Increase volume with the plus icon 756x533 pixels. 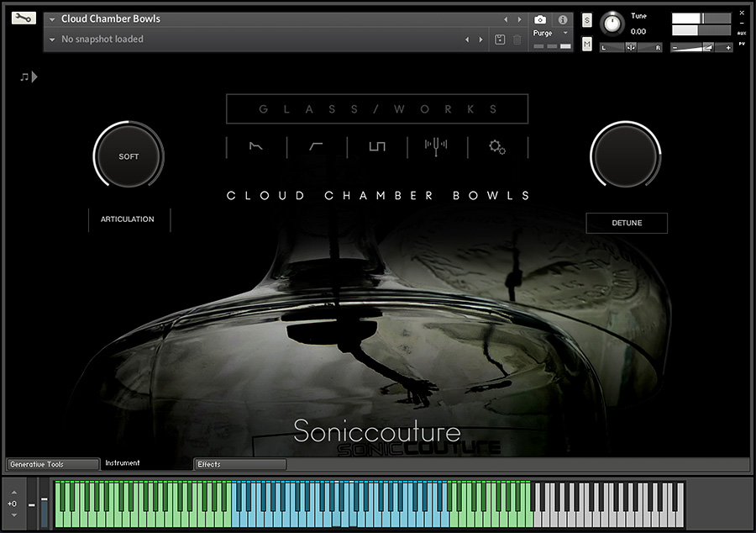728,48
